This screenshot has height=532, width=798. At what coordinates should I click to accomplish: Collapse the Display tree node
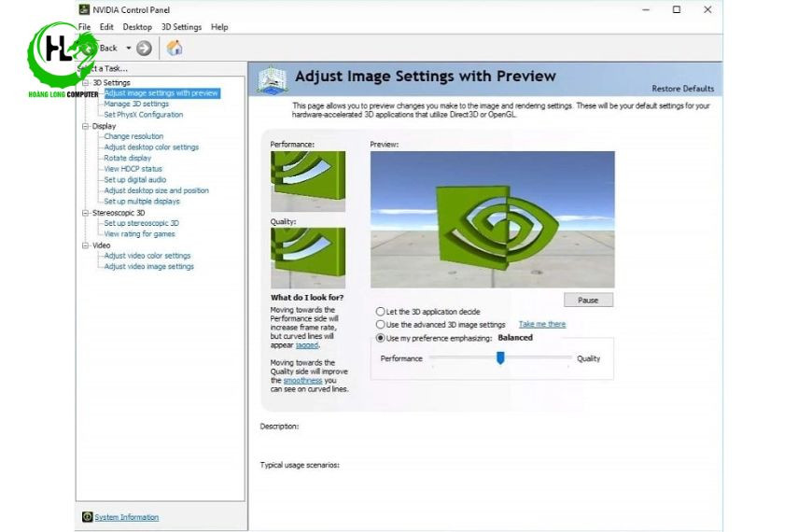coord(85,126)
